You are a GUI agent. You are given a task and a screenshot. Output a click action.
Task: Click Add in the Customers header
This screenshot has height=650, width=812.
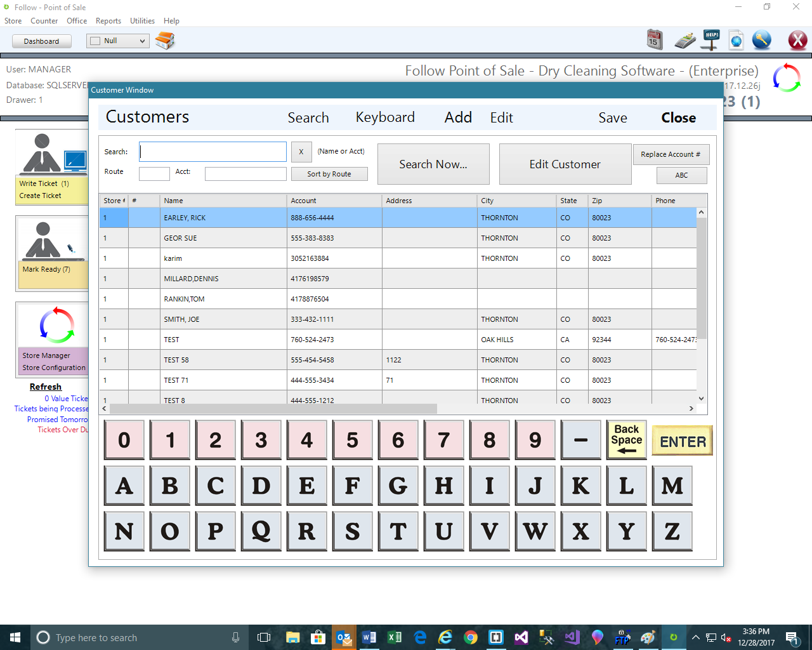coord(458,117)
